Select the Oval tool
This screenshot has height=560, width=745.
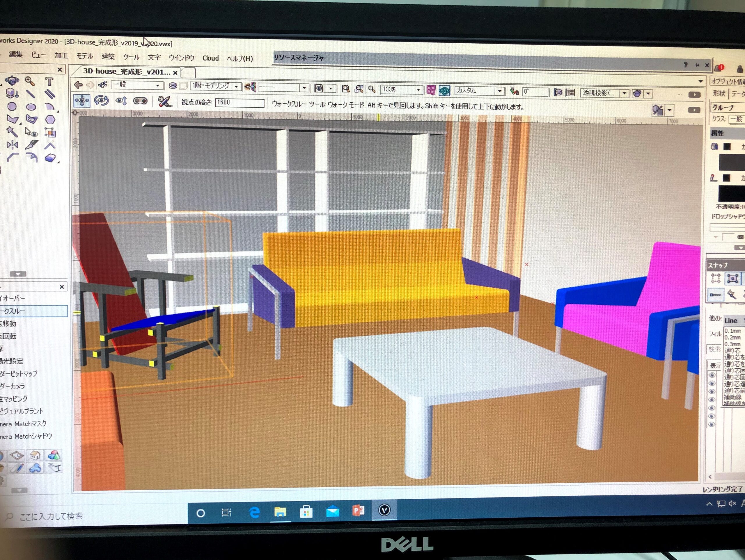31,107
